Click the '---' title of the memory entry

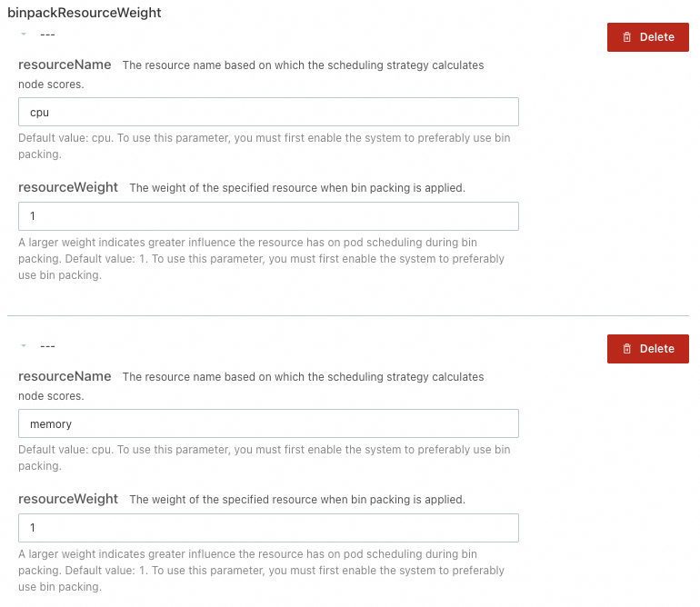pyautogui.click(x=47, y=346)
